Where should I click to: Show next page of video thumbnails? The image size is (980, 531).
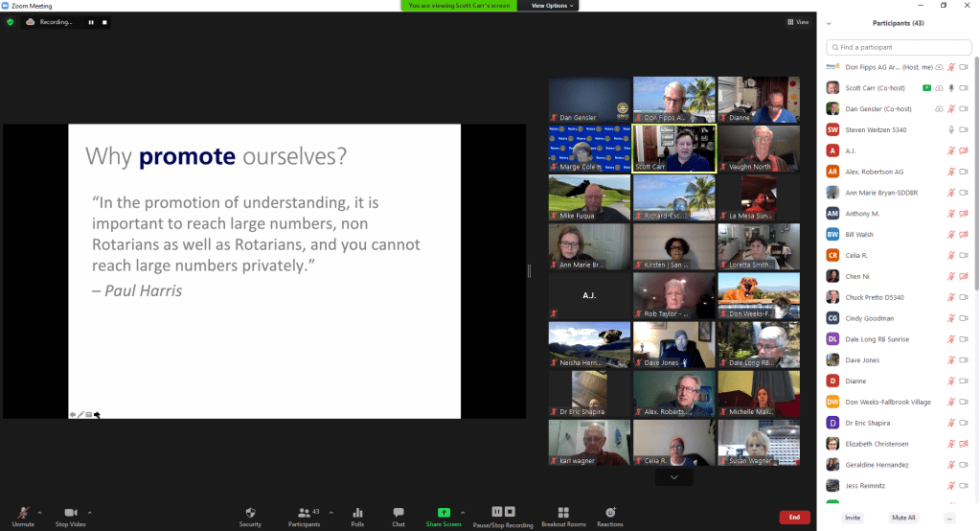(x=674, y=476)
